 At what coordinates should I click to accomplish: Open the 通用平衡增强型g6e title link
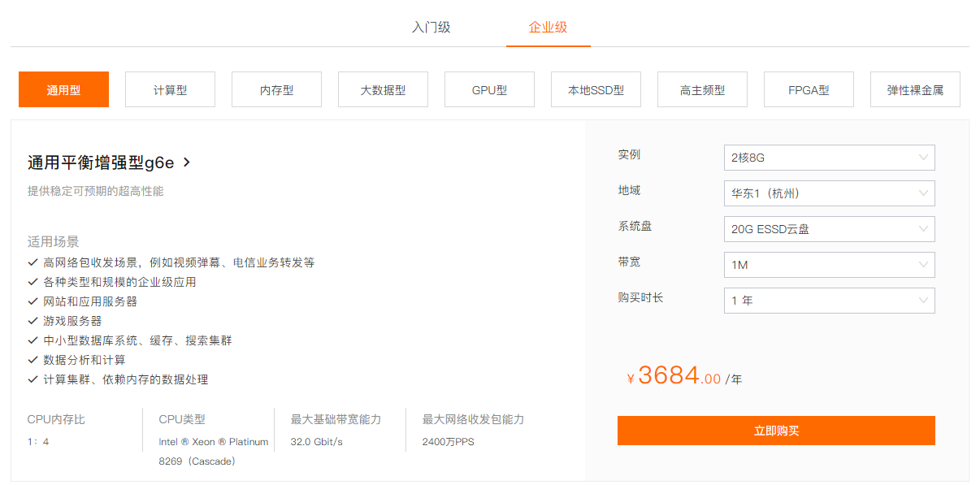tap(101, 162)
